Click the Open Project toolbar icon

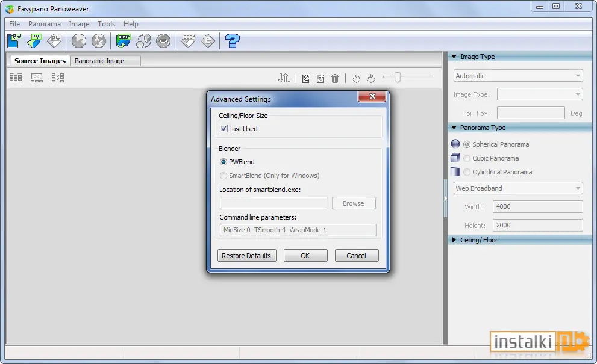[34, 41]
